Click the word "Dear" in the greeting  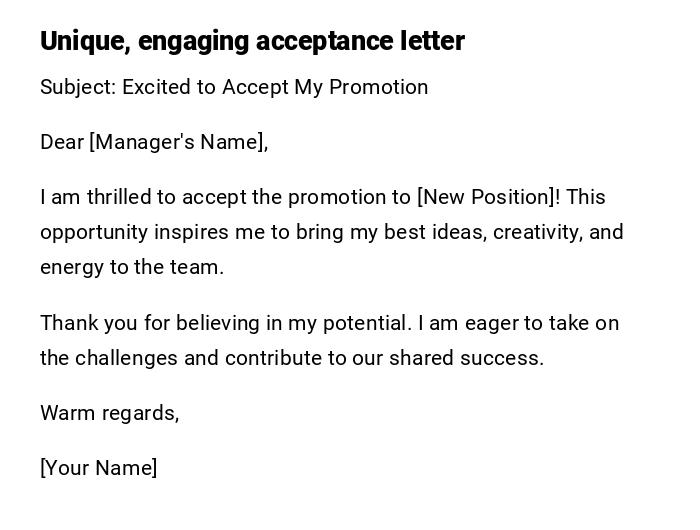click(62, 142)
